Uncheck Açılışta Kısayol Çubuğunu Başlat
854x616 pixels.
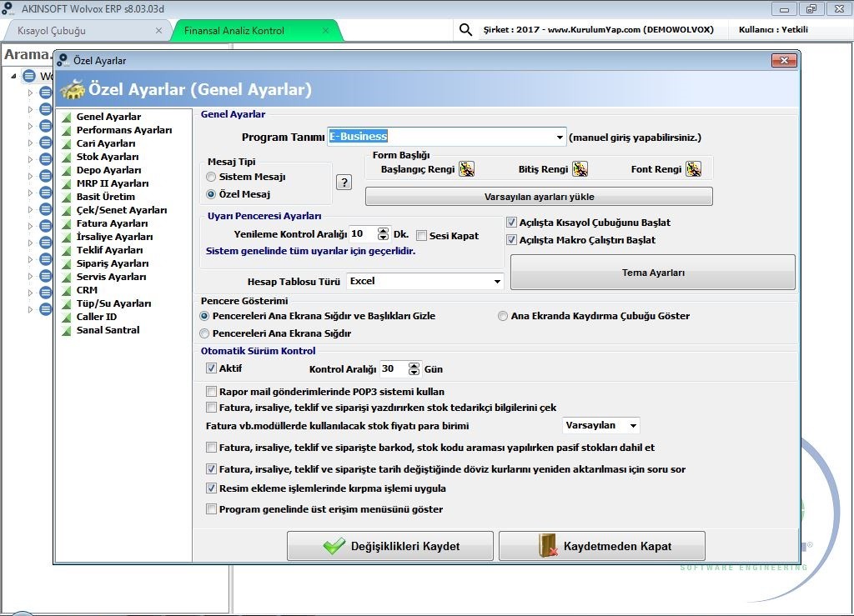pyautogui.click(x=511, y=222)
